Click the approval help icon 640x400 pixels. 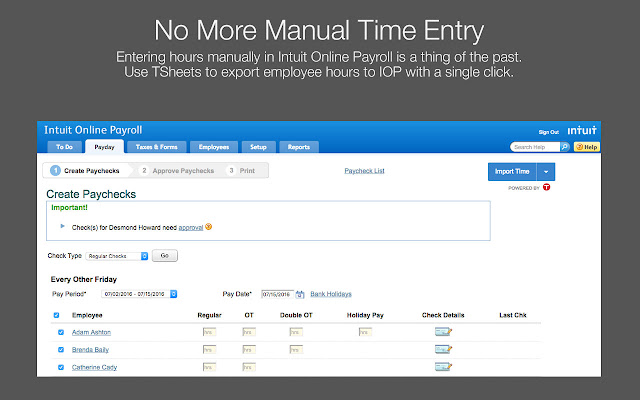[x=209, y=227]
